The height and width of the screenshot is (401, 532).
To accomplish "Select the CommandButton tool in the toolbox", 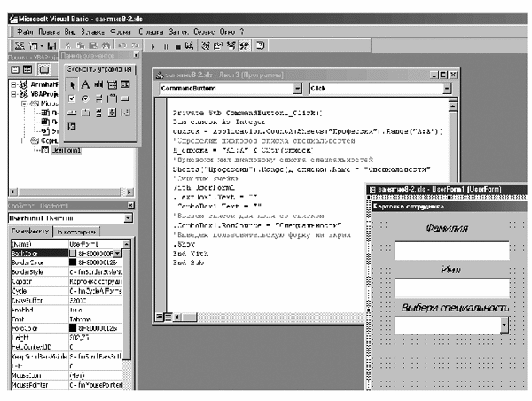I will (125, 98).
